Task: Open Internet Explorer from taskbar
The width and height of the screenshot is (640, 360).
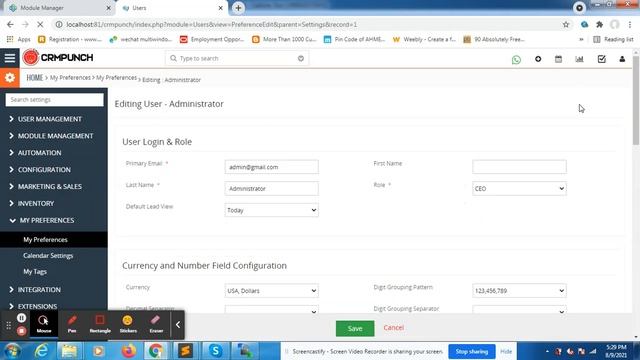Action: pos(42,351)
